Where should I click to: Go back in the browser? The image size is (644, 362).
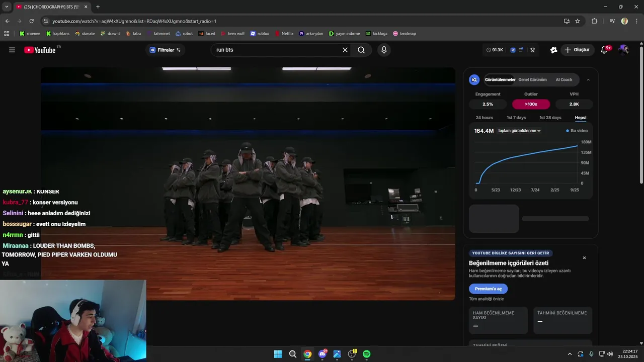(7, 21)
